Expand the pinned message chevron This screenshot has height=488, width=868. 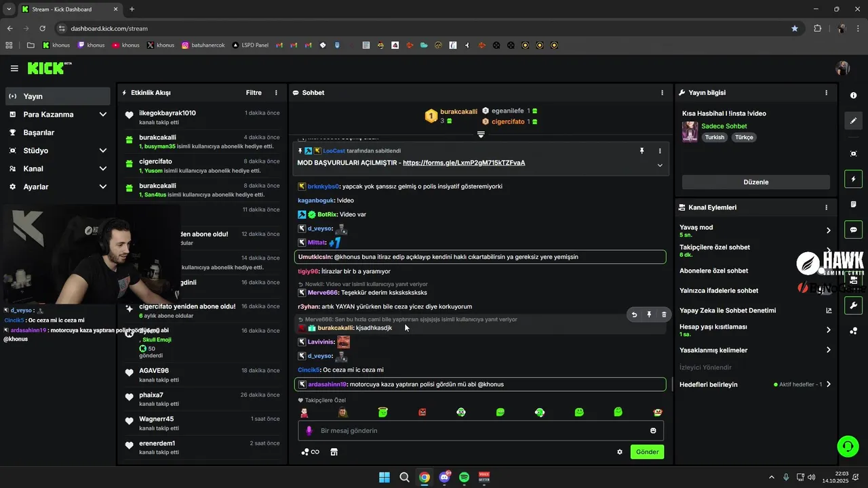pos(660,165)
